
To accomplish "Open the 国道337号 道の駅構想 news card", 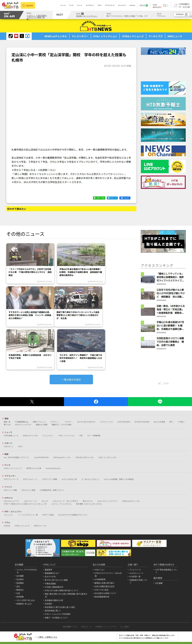I will 81,263.
